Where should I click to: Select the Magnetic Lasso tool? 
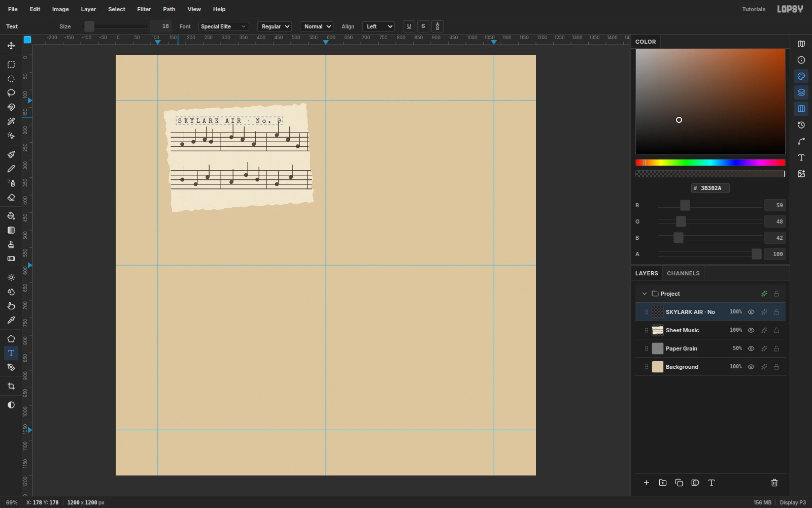coord(11,107)
